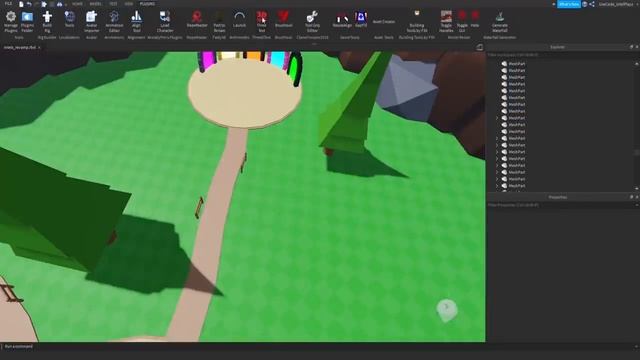Close the minis_revamp.rbxl tab
The height and width of the screenshot is (360, 640).
(x=39, y=48)
